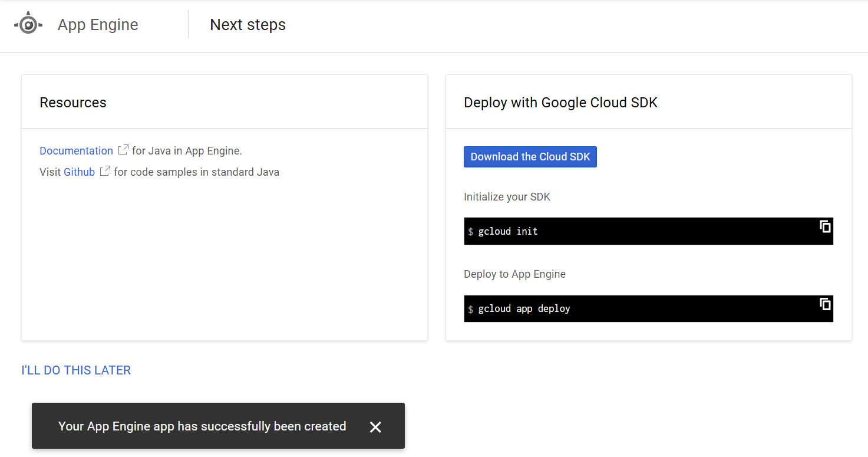Click the 'for Java in App Engine' text
This screenshot has width=868, height=457.
187,151
